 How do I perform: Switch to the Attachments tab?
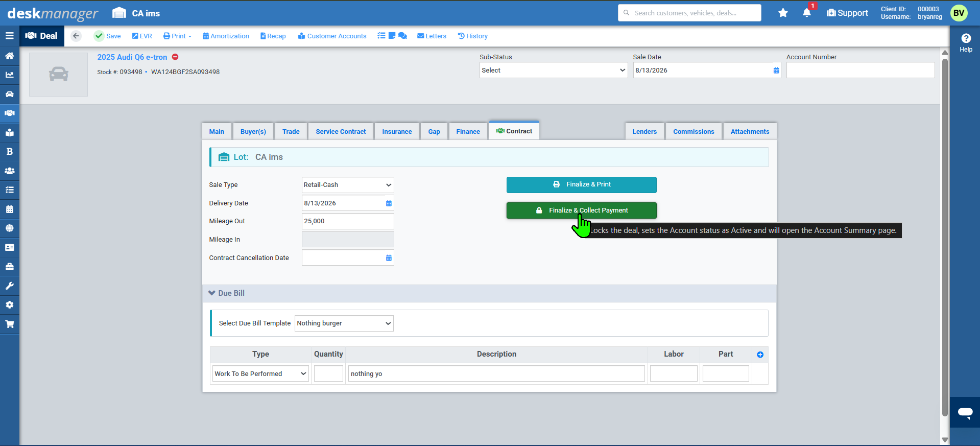click(x=750, y=131)
